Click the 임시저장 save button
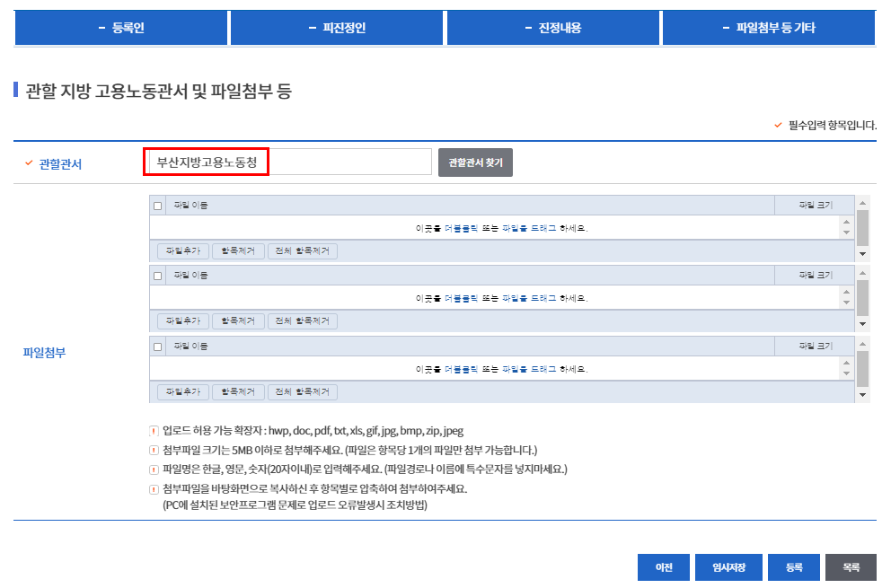The image size is (891, 588). click(x=730, y=567)
